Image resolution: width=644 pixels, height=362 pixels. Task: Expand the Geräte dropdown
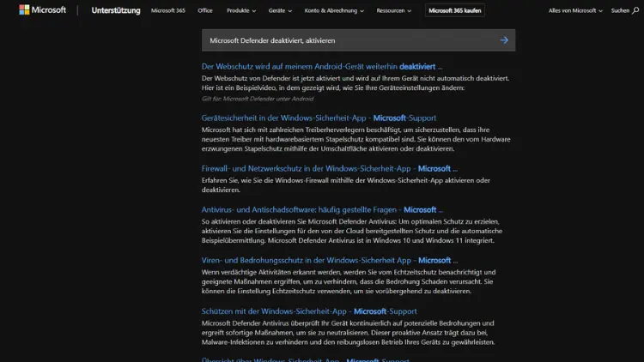click(280, 10)
